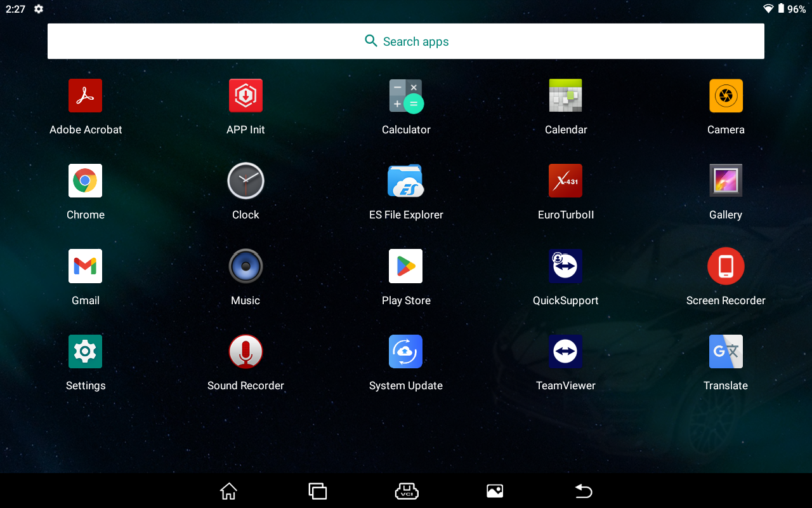The width and height of the screenshot is (812, 508).
Task: Launch ES File Explorer
Action: tap(406, 181)
